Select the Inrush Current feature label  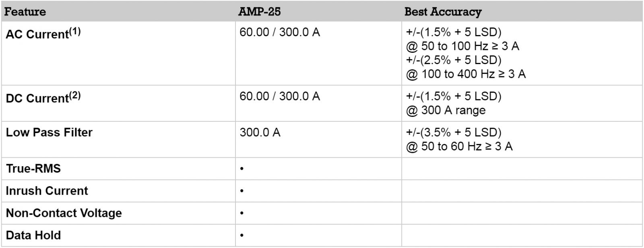point(47,191)
